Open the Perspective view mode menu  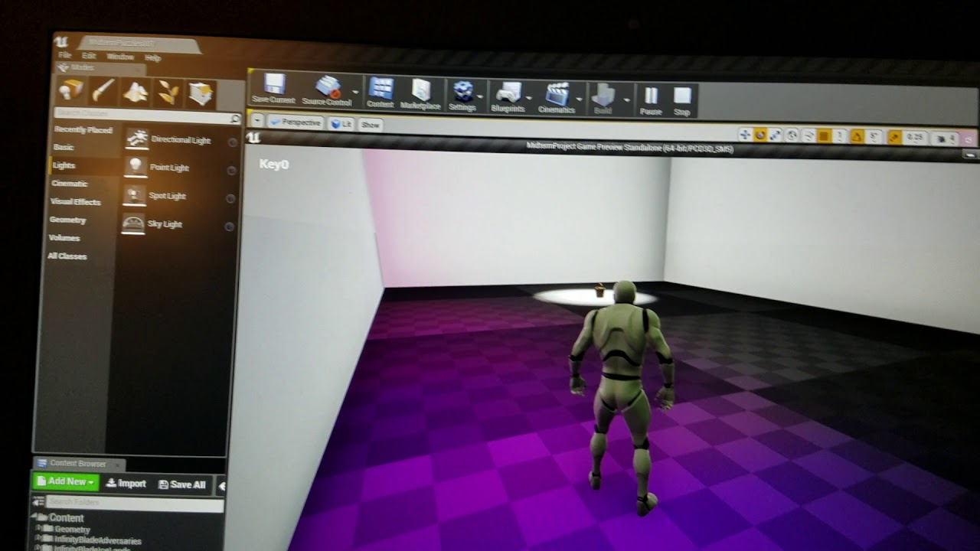295,122
